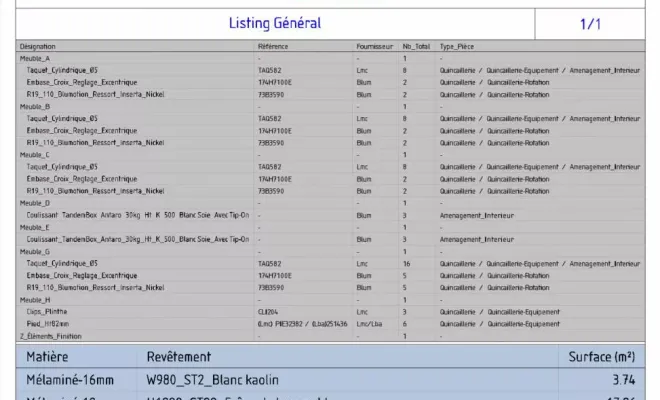The image size is (660, 400).
Task: Select the "Type_Pièce" column header
Action: coord(457,46)
